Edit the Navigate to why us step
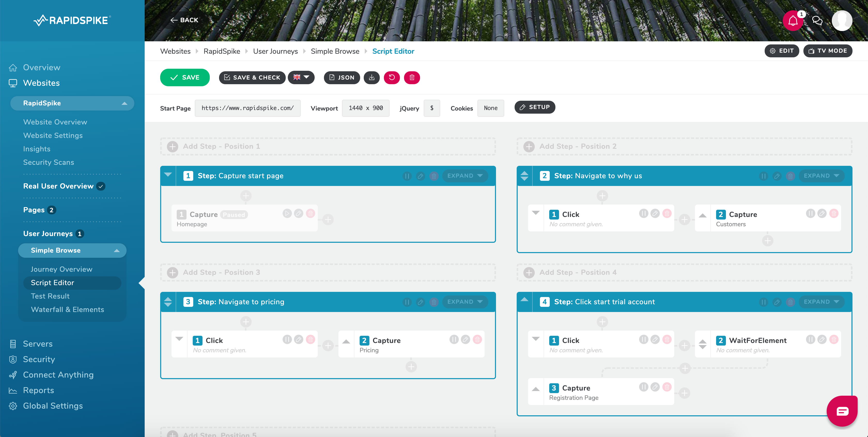Screen dimensions: 868x437 click(x=777, y=176)
